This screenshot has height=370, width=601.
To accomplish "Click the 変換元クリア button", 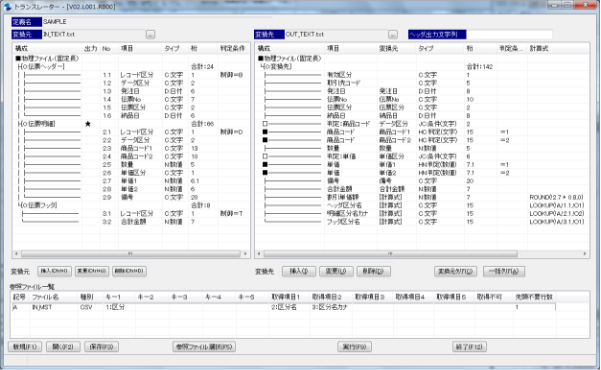I will coord(455,271).
